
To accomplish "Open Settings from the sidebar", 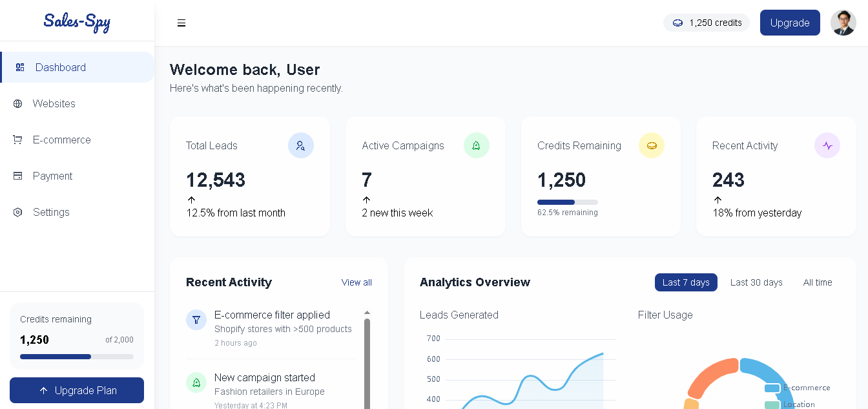I will (x=50, y=212).
